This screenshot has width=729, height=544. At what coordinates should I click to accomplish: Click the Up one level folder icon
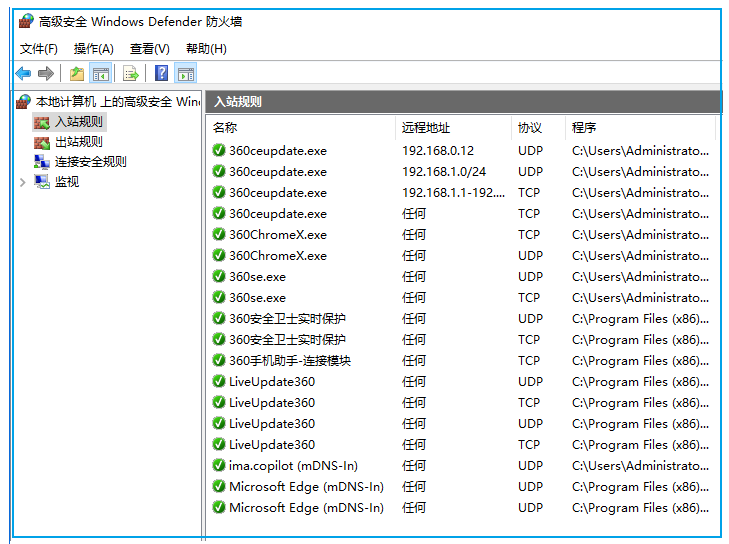(x=77, y=73)
